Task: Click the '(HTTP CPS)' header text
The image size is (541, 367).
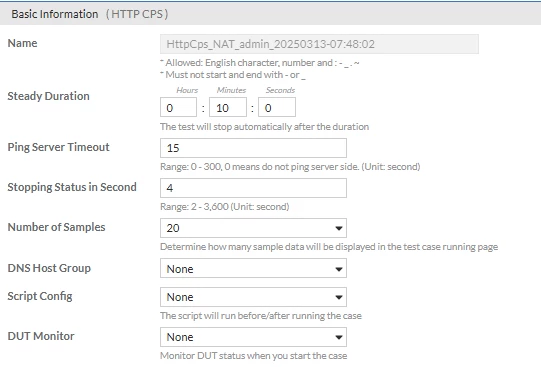Action: [137, 14]
